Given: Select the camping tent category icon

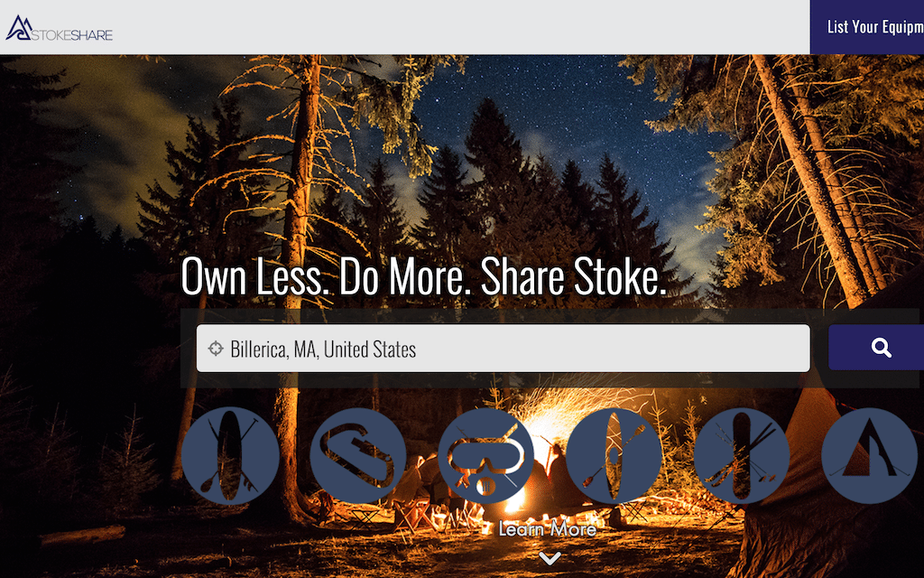Looking at the screenshot, I should 869,455.
